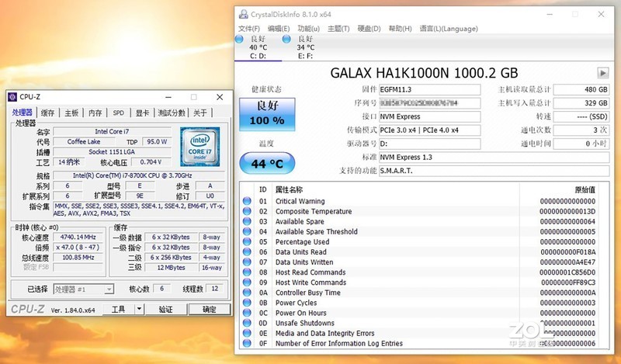This screenshot has height=364, width=621.
Task: Click status orb for Controller Busy Time row
Action: [247, 293]
